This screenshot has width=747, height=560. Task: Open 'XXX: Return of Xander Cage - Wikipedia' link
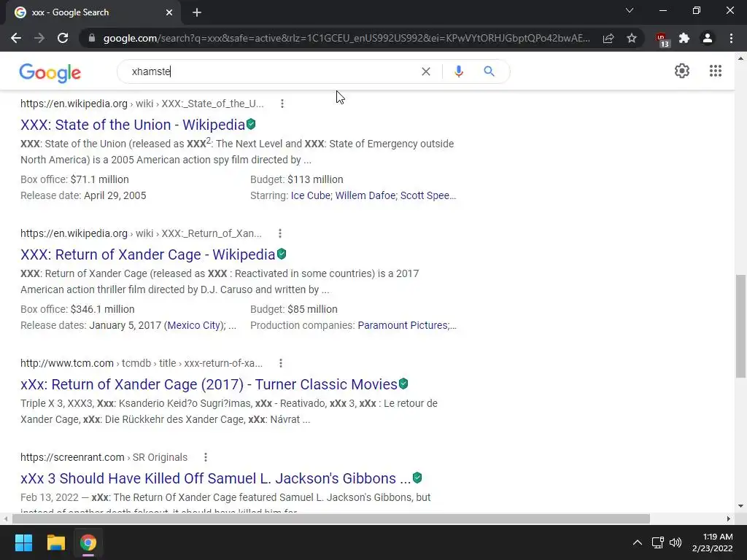(147, 254)
